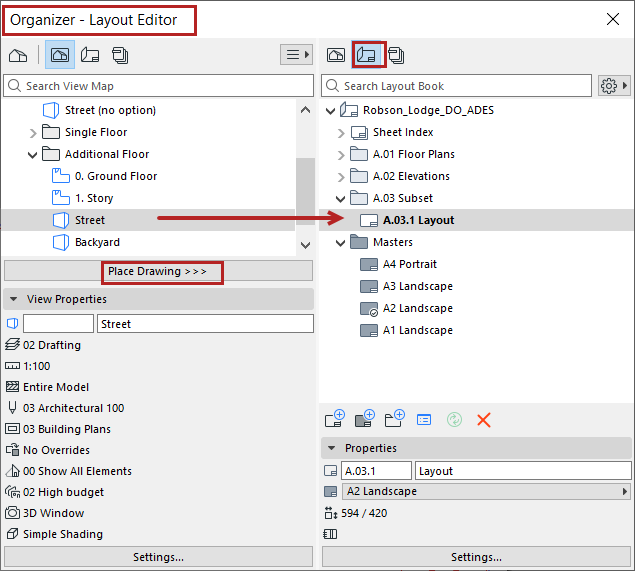
Task: Collapse the right Properties section
Action: tap(332, 448)
